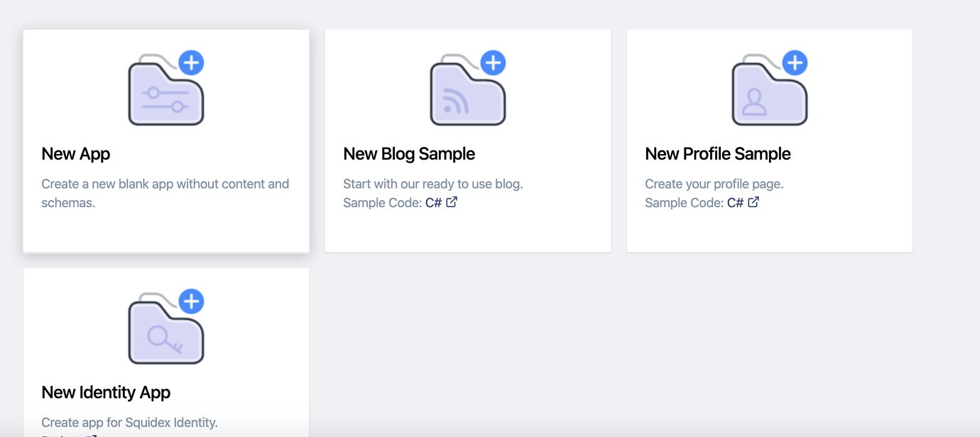This screenshot has height=437, width=980.
Task: Choose the New Profile Sample title
Action: 717,154
